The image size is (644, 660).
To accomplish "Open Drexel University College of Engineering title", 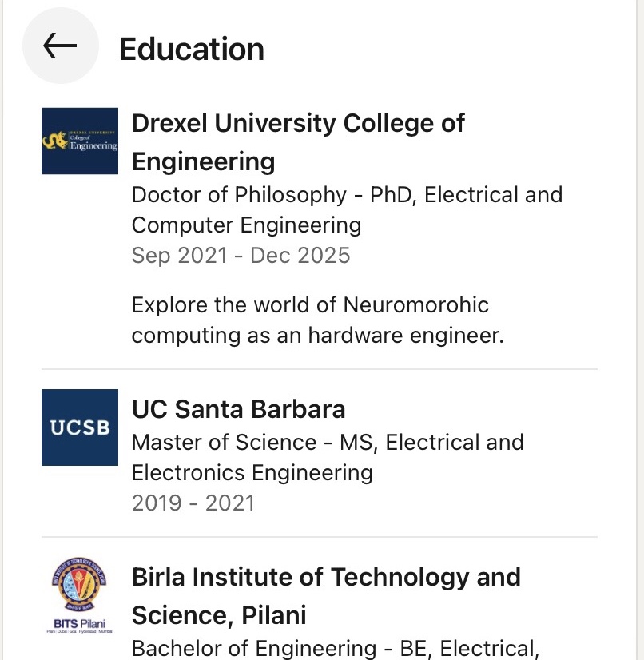I will click(297, 124).
